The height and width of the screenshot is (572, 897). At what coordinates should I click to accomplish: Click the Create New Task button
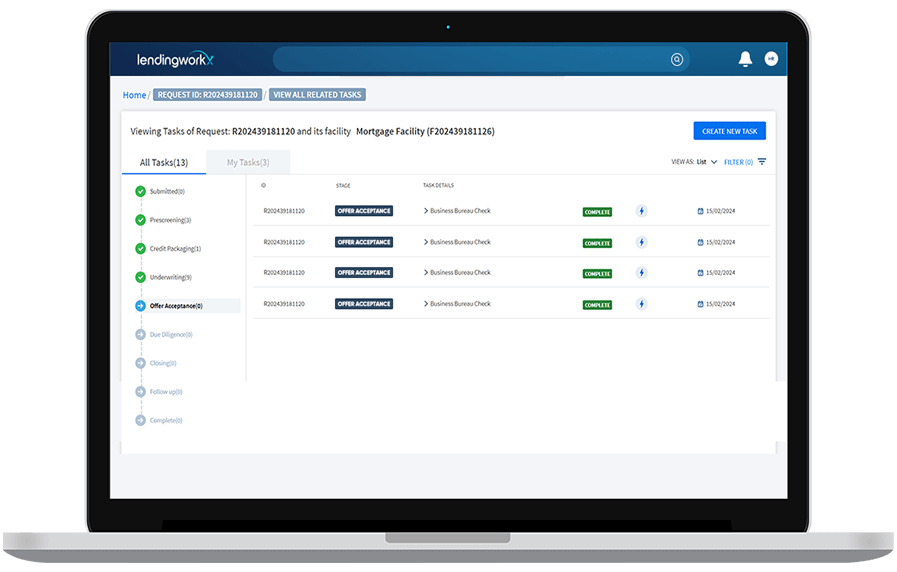tap(729, 131)
